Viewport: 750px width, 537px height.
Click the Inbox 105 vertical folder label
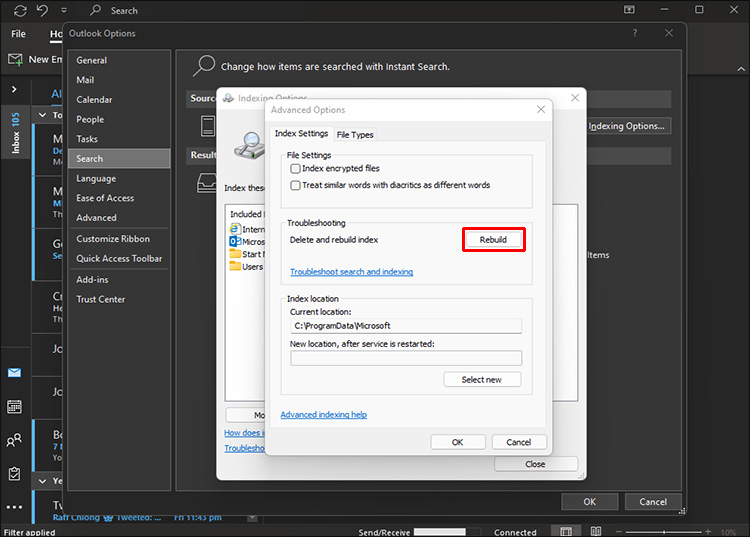[15, 132]
